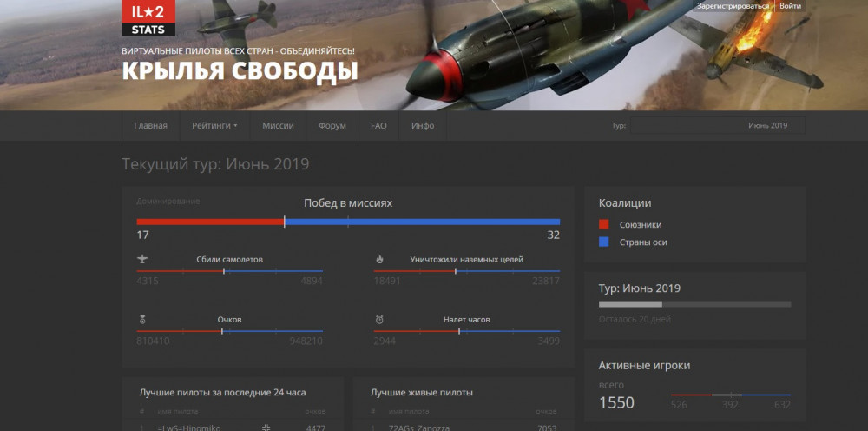Click the Axis cross icon beside =LwS=Hipomiko

point(266,428)
